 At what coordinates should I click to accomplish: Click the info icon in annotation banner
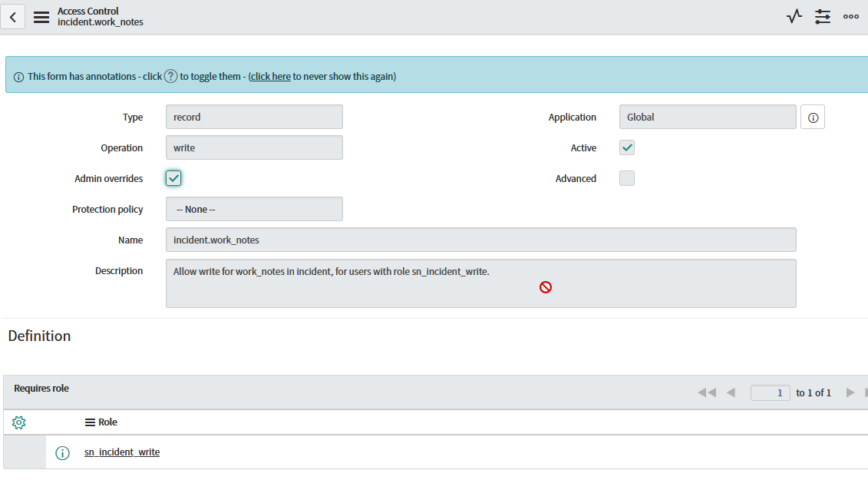[19, 77]
